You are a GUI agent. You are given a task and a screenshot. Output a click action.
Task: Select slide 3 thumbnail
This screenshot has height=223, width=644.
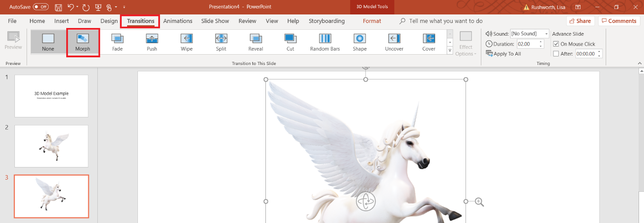tap(51, 196)
